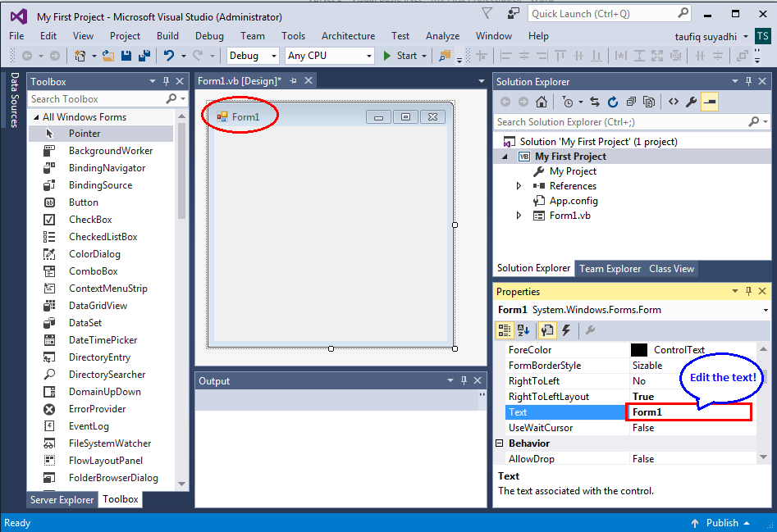The height and width of the screenshot is (532, 777).
Task: Toggle auto-hide pin on Properties panel
Action: click(x=748, y=291)
